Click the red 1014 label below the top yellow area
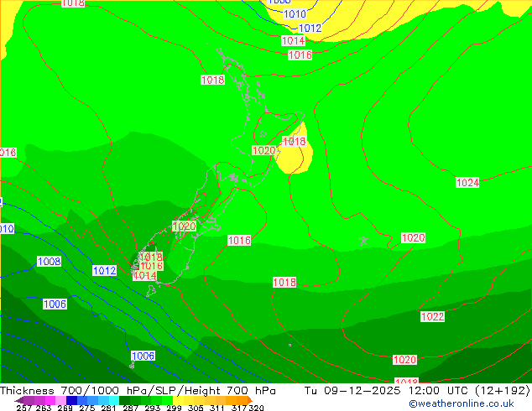This screenshot has height=411, width=532. point(293,41)
